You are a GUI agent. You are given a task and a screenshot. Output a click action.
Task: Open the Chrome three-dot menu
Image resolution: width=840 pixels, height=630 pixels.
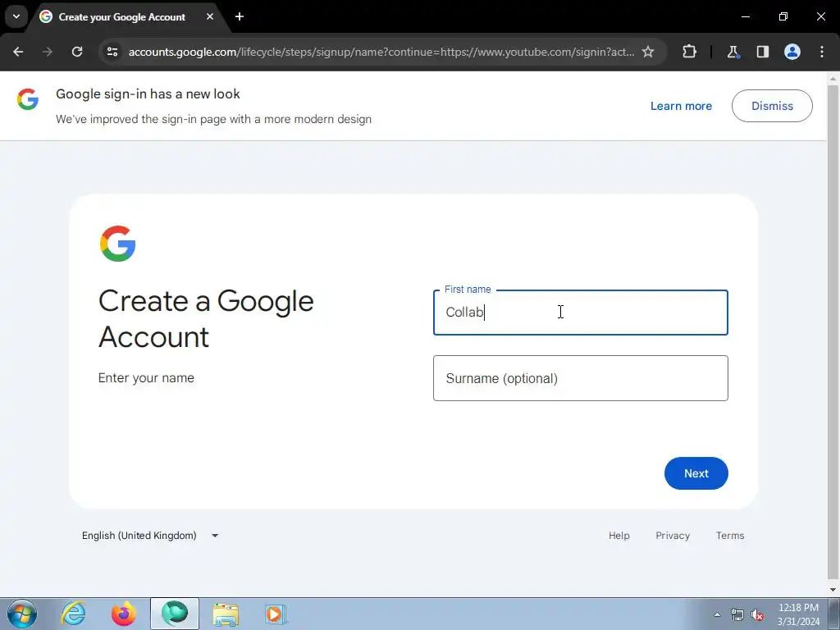pyautogui.click(x=822, y=52)
